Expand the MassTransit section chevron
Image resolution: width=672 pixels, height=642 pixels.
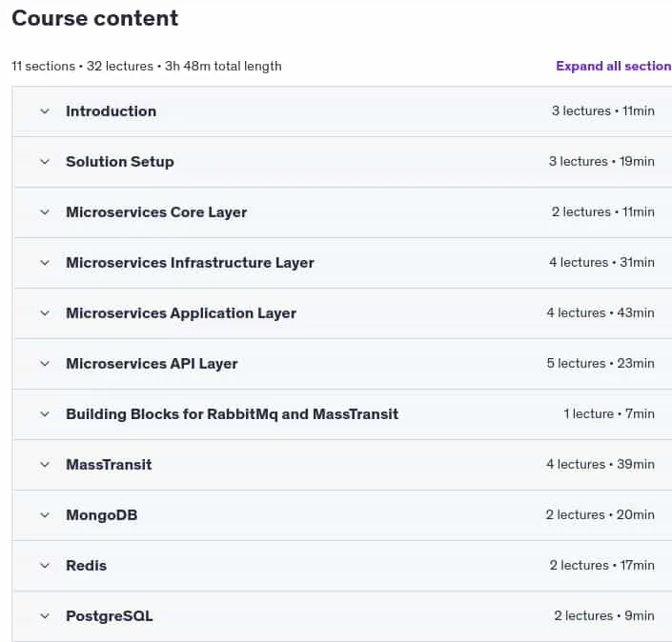point(45,465)
